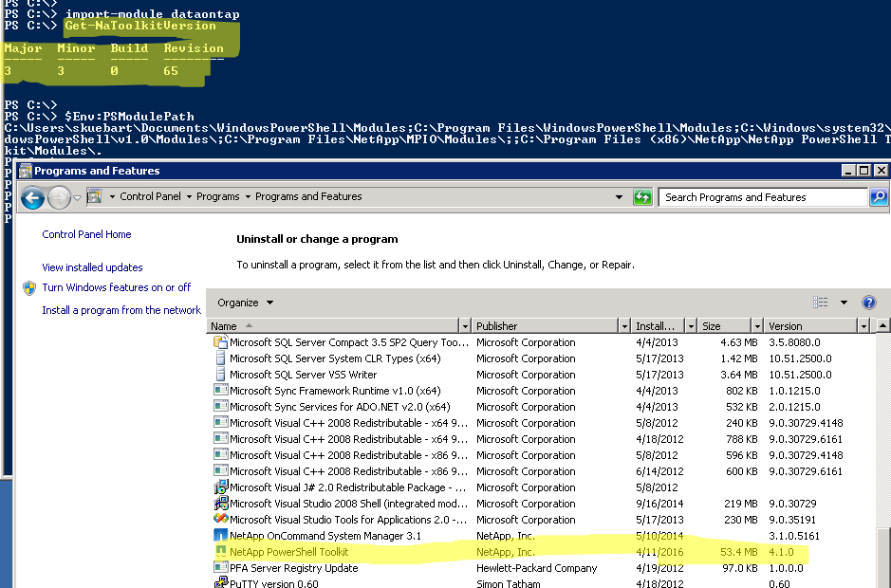Click the list scrollbar up arrow
Viewport: 891px width, 588px height.
[x=882, y=325]
